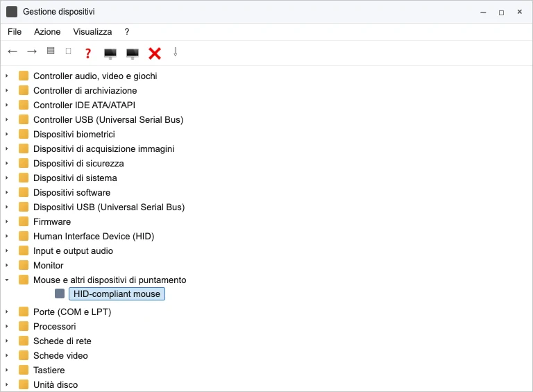The width and height of the screenshot is (533, 392).
Task: Click the Input e output audio folder icon
Action: point(24,250)
